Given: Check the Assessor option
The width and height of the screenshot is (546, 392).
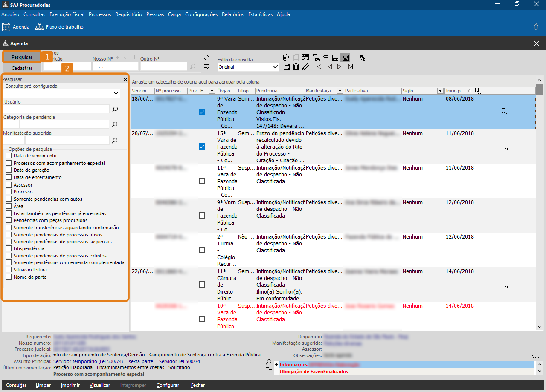Looking at the screenshot, I should pyautogui.click(x=9, y=185).
